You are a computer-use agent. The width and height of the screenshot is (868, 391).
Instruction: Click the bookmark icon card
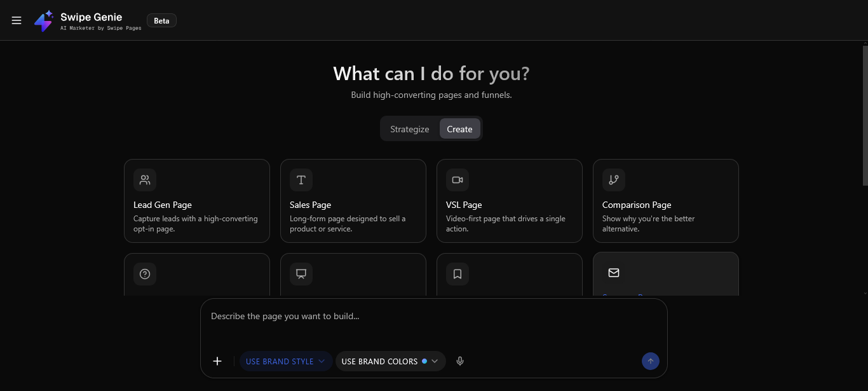[457, 273]
